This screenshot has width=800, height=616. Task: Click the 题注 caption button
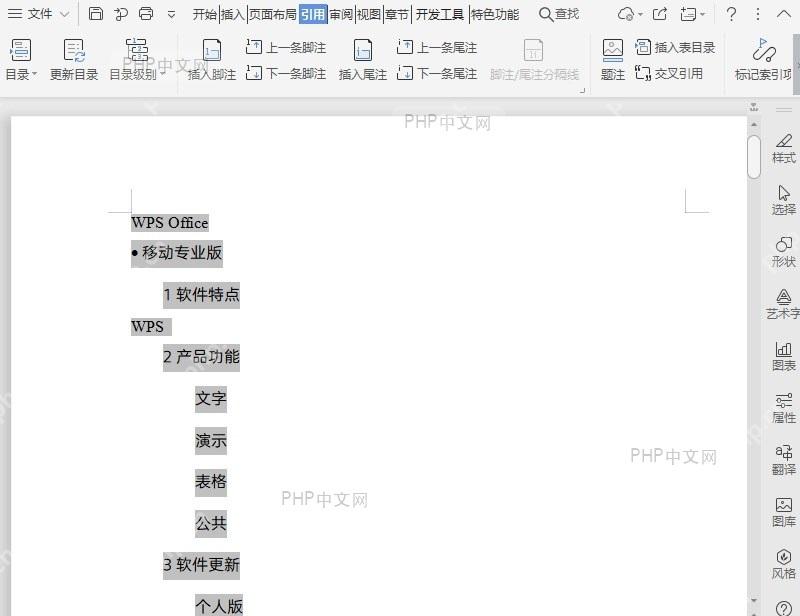coord(613,60)
